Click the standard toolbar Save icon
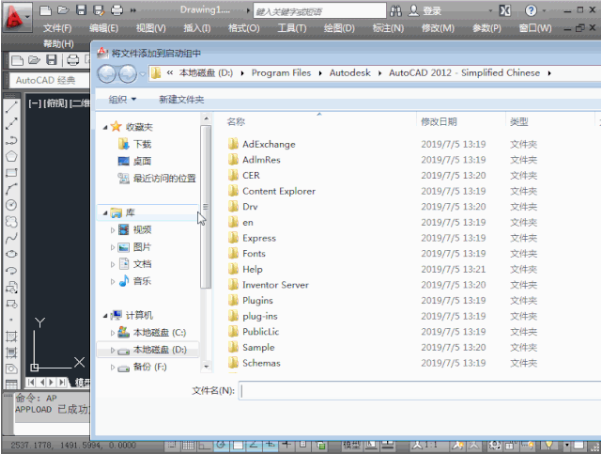The height and width of the screenshot is (455, 604). click(x=52, y=60)
